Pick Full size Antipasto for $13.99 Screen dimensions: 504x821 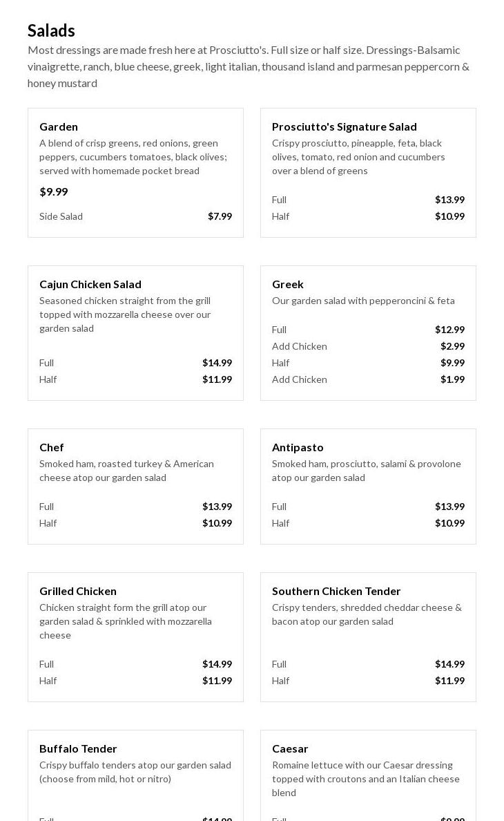(x=368, y=507)
